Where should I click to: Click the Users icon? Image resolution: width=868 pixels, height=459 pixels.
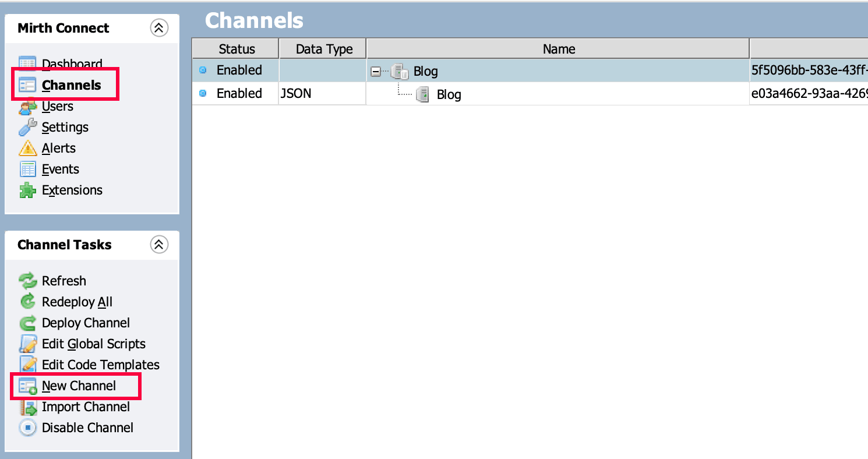[27, 107]
